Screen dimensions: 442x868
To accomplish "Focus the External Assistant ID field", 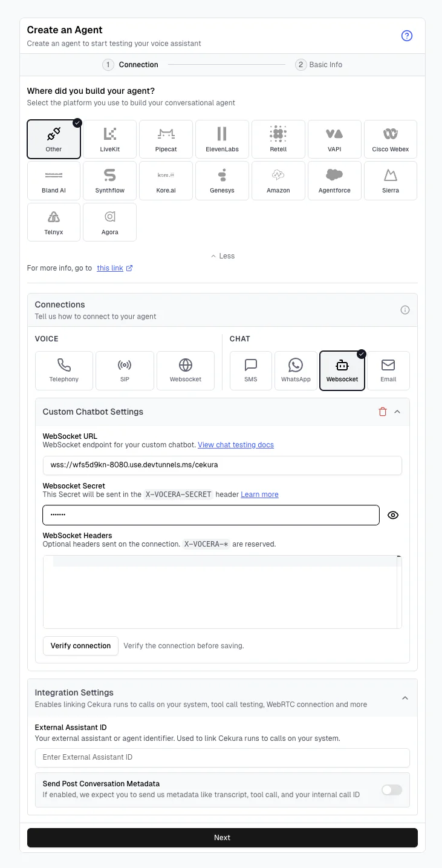I will pos(223,757).
